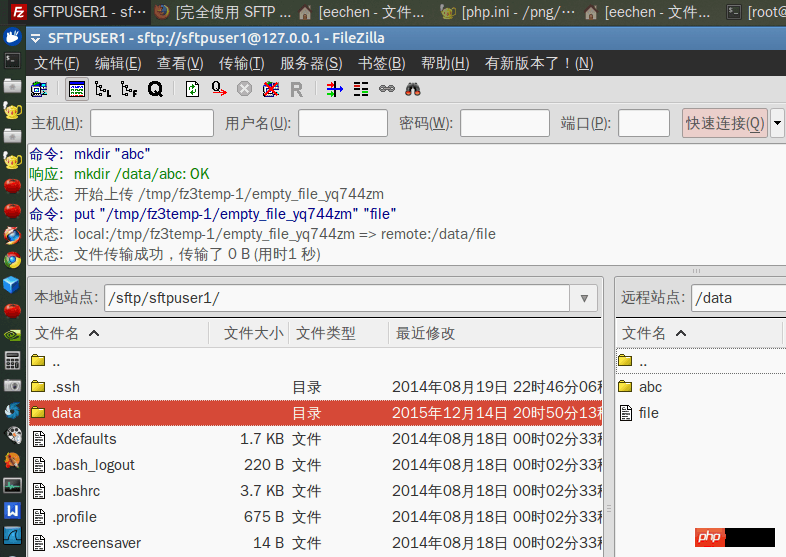Select the .Xdefaults file
This screenshot has height=557, width=786.
316,439
